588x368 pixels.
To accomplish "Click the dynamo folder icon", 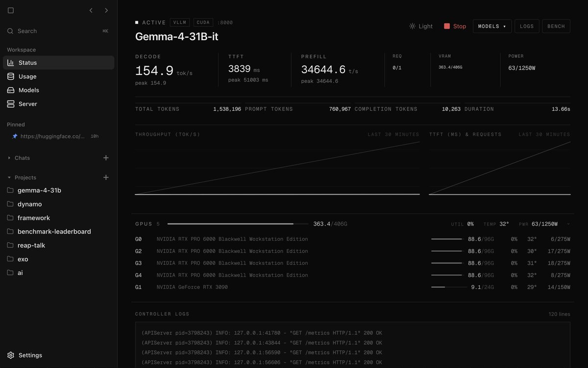I will click(10, 204).
